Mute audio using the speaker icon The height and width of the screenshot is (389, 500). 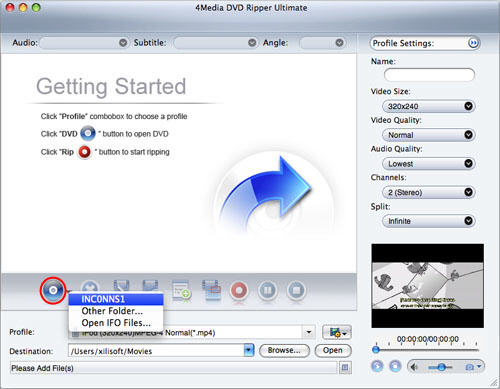pos(414,367)
